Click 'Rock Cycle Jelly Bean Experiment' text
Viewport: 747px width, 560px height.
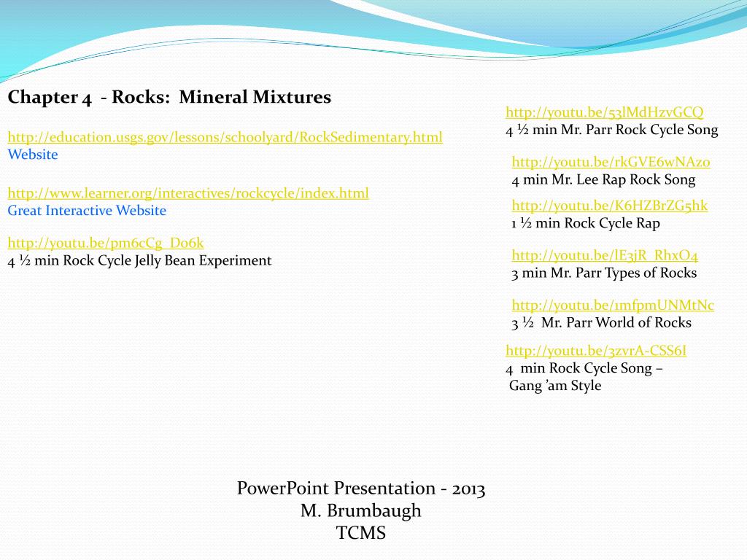click(167, 261)
